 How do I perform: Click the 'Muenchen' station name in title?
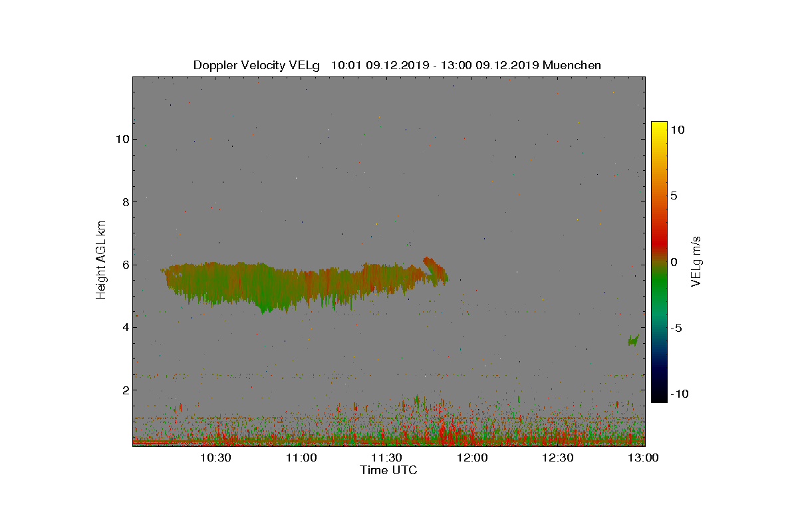(572, 65)
